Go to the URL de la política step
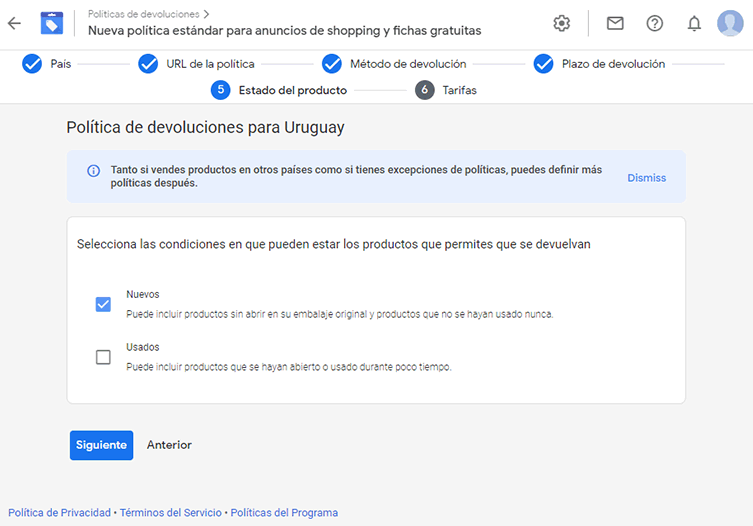This screenshot has height=526, width=753. pyautogui.click(x=210, y=64)
